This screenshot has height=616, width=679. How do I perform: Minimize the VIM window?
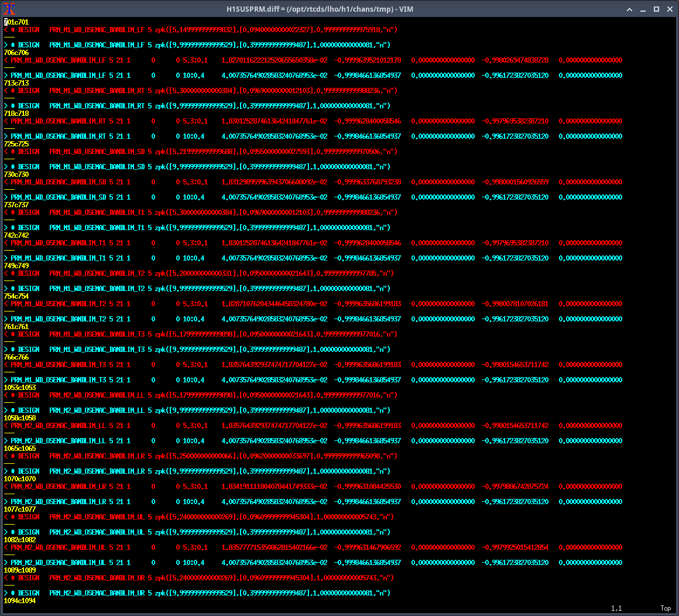coord(643,9)
